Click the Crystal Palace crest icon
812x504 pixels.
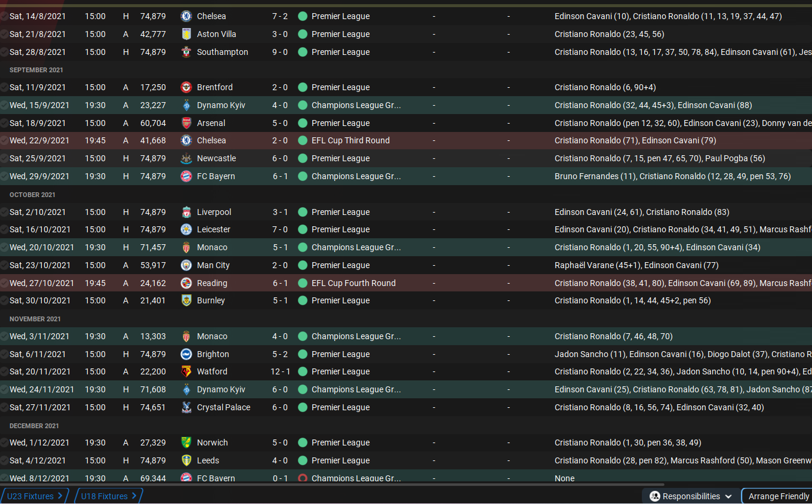tap(186, 407)
